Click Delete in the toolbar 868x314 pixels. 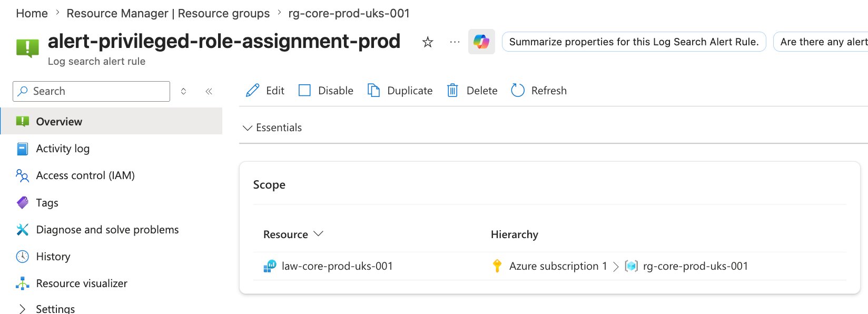point(472,91)
